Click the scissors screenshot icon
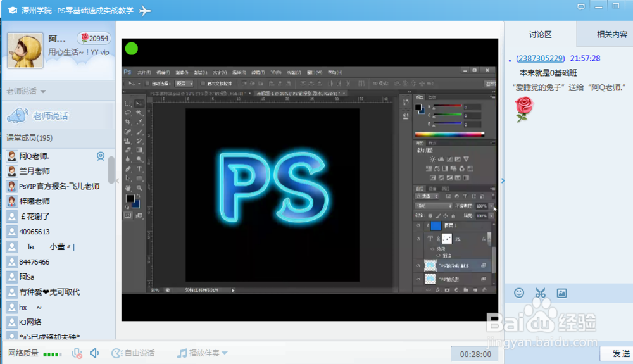Viewport: 633px width, 364px height. (540, 293)
